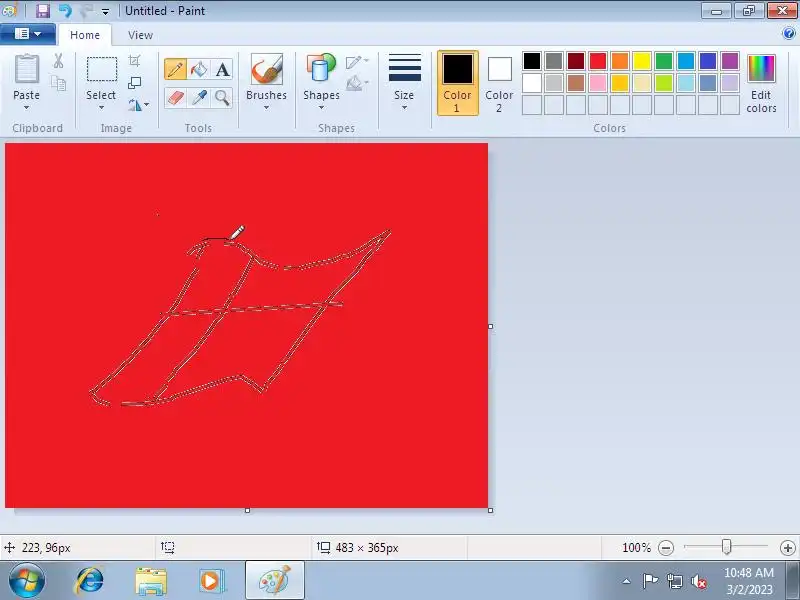The width and height of the screenshot is (800, 600).
Task: Pick the dark red color swatch
Action: pyautogui.click(x=576, y=61)
